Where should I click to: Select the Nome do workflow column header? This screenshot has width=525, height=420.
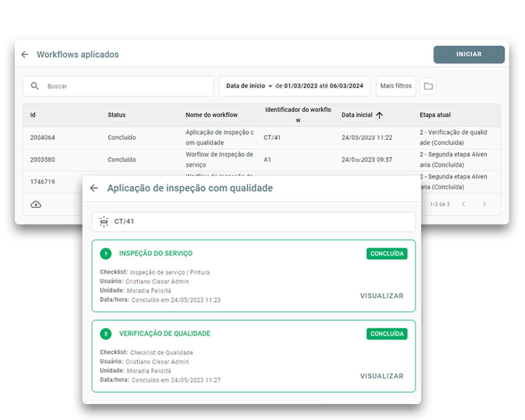tap(212, 115)
